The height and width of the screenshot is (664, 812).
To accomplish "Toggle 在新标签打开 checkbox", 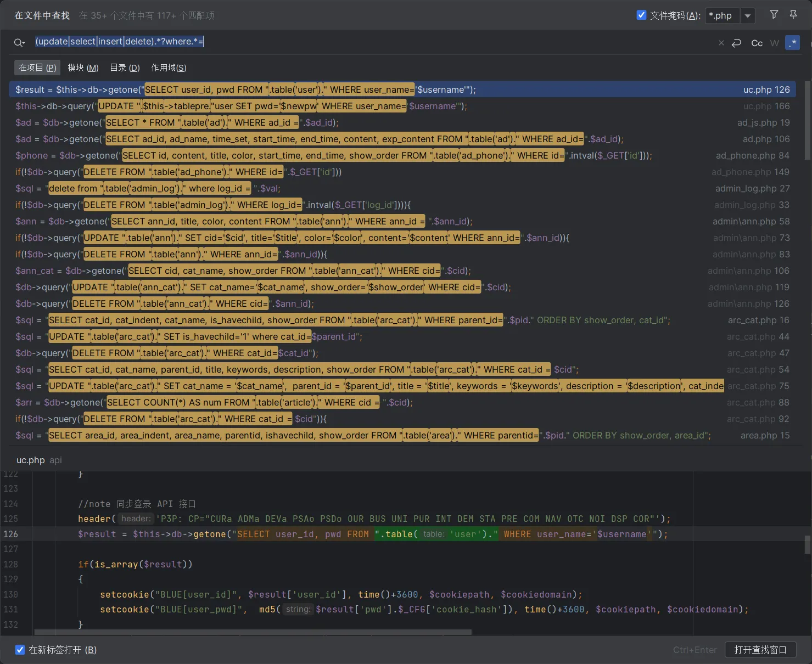I will pyautogui.click(x=20, y=650).
